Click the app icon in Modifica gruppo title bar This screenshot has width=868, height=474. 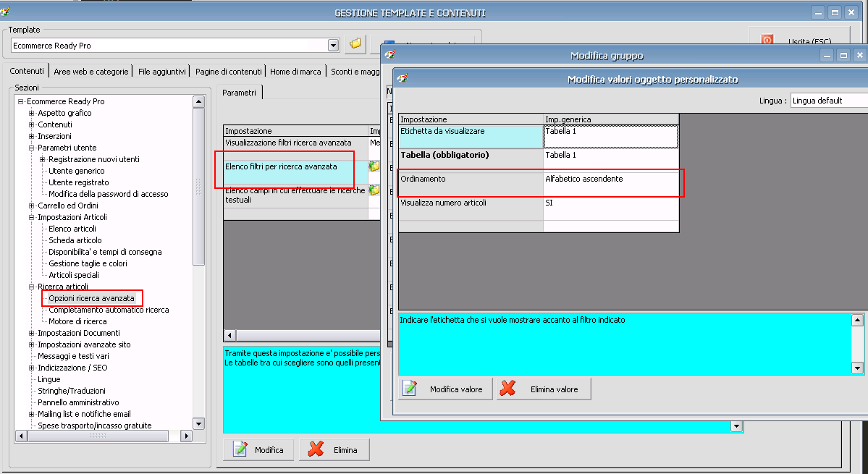(x=390, y=55)
